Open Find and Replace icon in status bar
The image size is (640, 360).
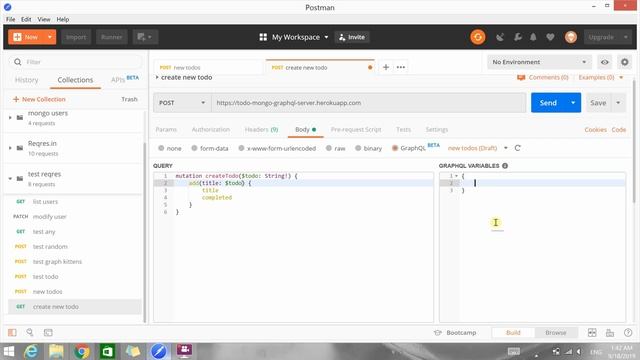point(30,333)
